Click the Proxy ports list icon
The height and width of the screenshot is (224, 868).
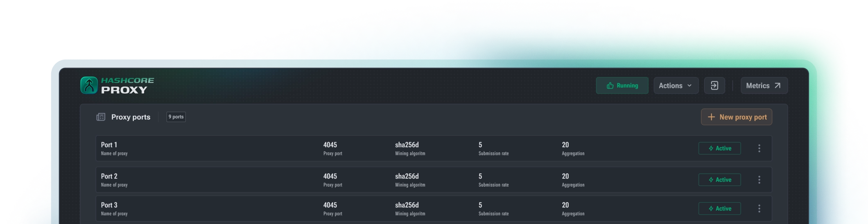pyautogui.click(x=101, y=117)
